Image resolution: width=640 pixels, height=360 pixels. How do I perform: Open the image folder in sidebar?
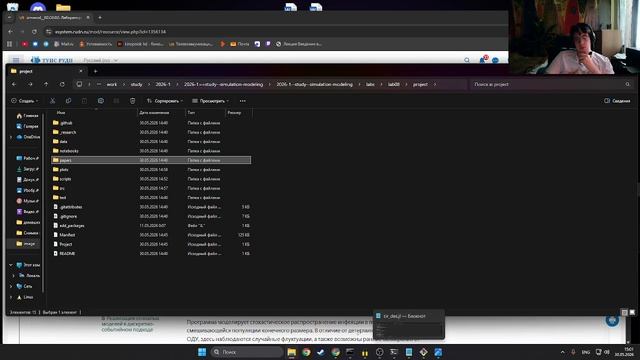coord(25,244)
